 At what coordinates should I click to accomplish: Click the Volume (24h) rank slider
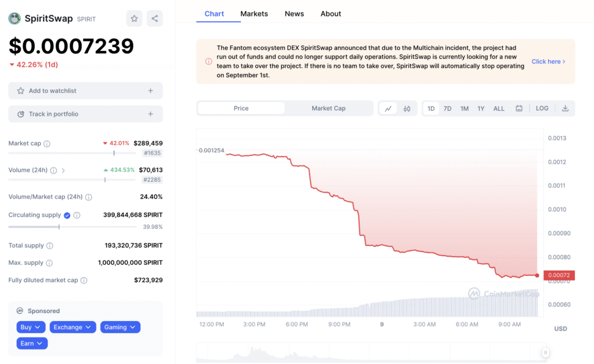click(x=72, y=180)
